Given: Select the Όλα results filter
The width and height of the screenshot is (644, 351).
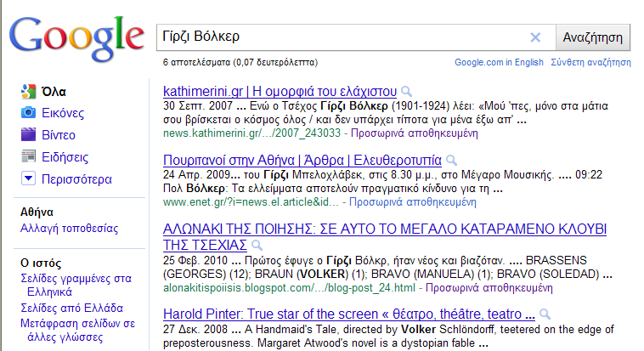Looking at the screenshot, I should 54,92.
